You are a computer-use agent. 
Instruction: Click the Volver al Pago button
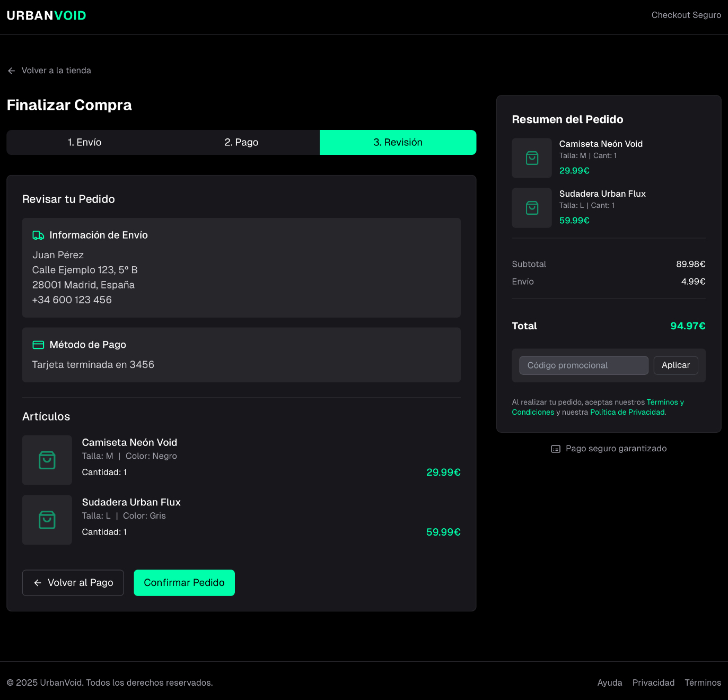73,583
